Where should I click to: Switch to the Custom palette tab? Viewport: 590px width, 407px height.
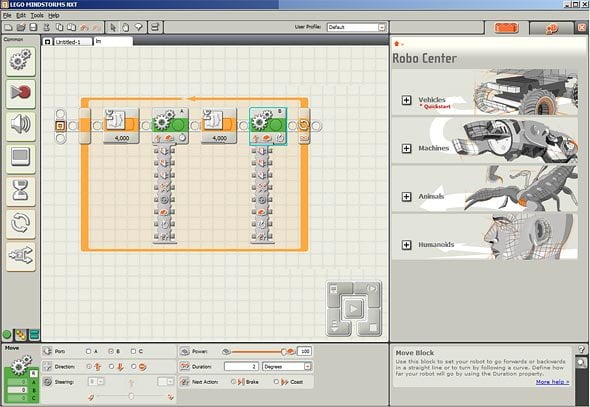click(x=34, y=334)
